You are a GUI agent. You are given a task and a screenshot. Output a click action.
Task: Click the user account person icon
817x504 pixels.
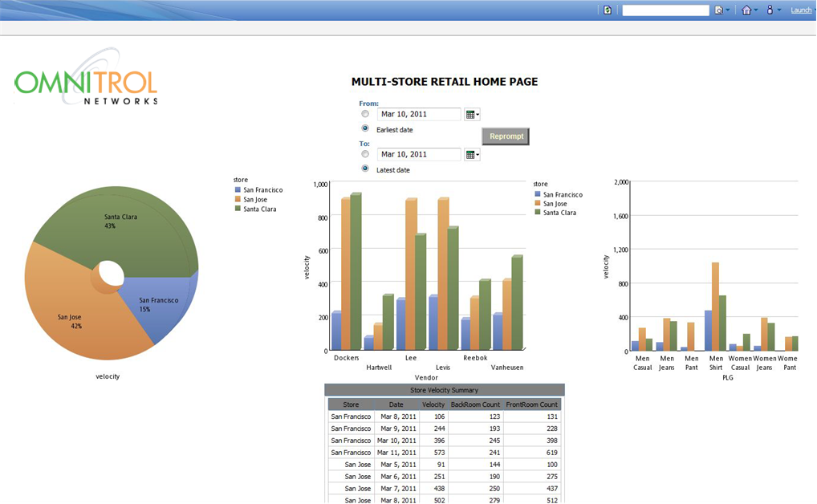(x=770, y=10)
